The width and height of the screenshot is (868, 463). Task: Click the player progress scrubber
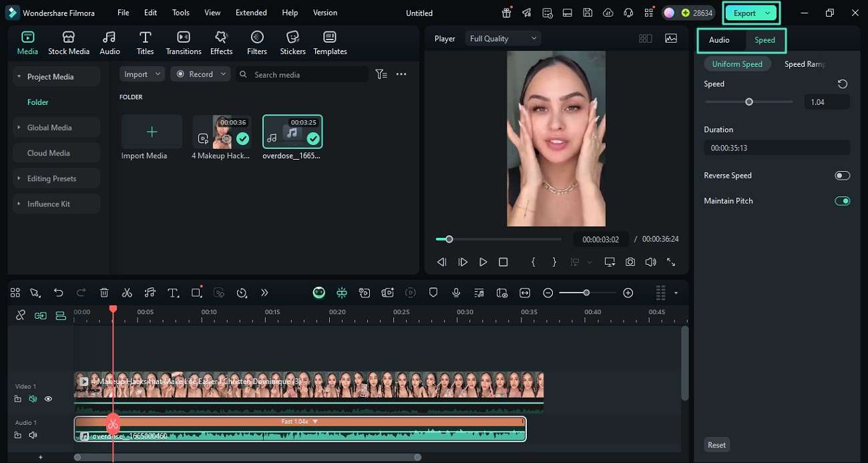pyautogui.click(x=449, y=239)
